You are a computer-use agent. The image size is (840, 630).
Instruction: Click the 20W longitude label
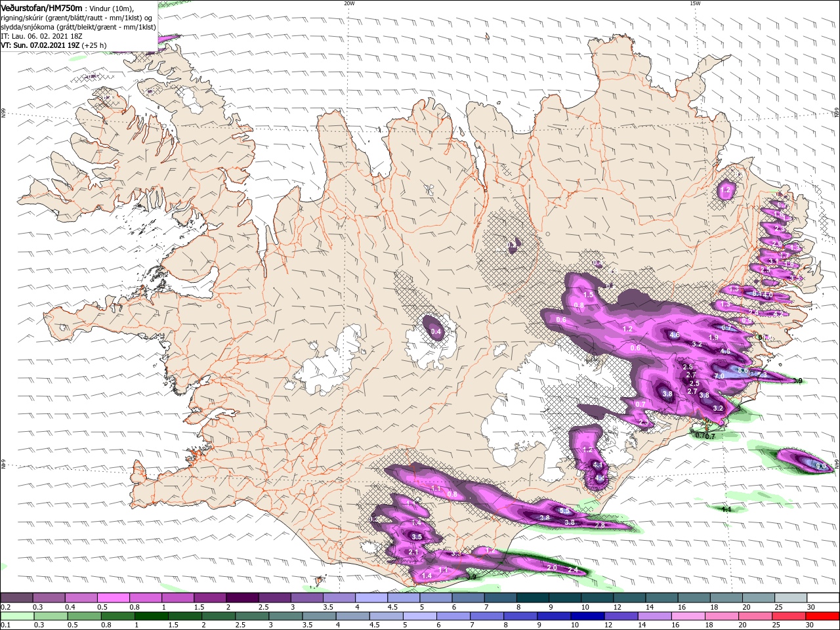[x=349, y=3]
